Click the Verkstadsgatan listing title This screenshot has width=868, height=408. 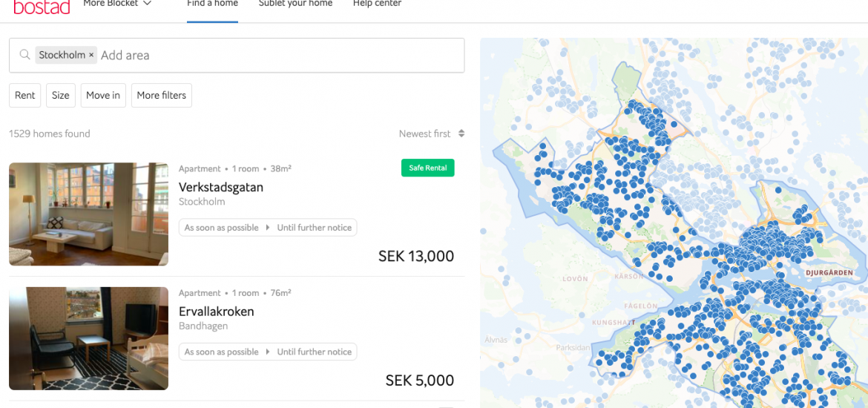221,187
